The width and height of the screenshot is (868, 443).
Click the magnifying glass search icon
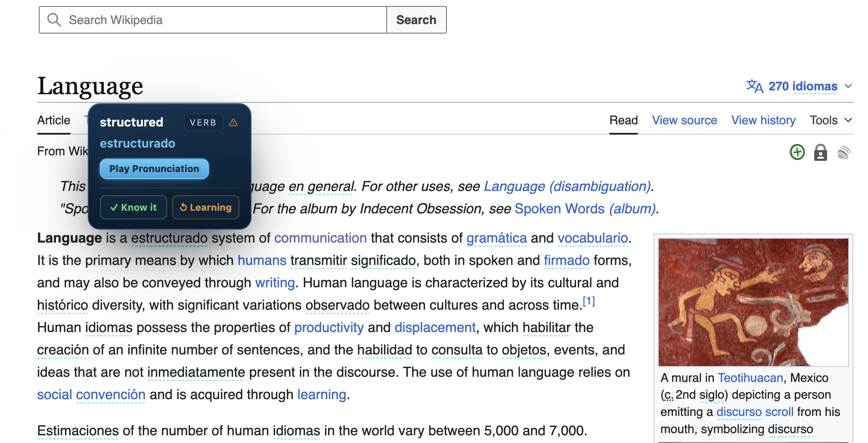pos(54,20)
